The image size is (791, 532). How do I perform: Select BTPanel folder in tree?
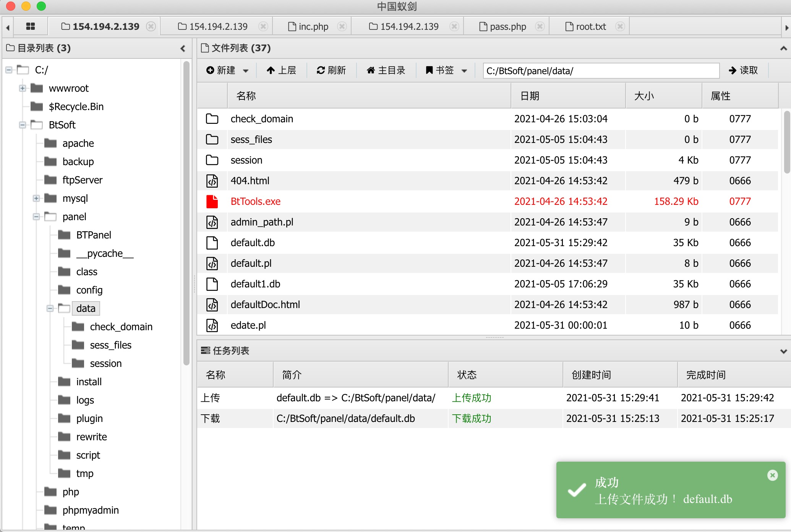[x=94, y=235]
